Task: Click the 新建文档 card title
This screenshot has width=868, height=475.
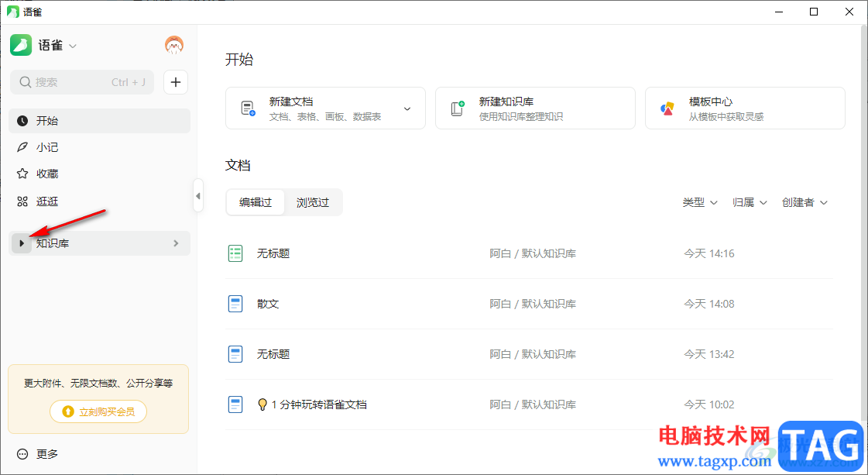Action: [291, 102]
